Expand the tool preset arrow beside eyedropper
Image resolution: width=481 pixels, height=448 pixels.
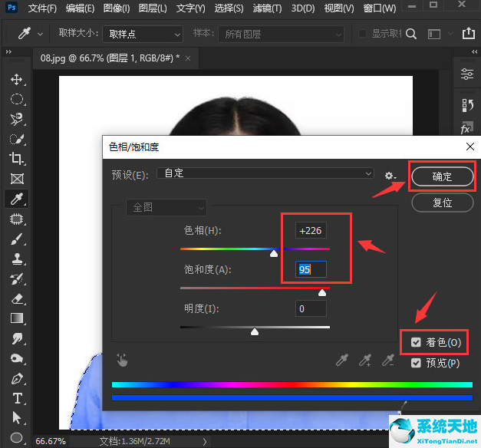pyautogui.click(x=40, y=34)
